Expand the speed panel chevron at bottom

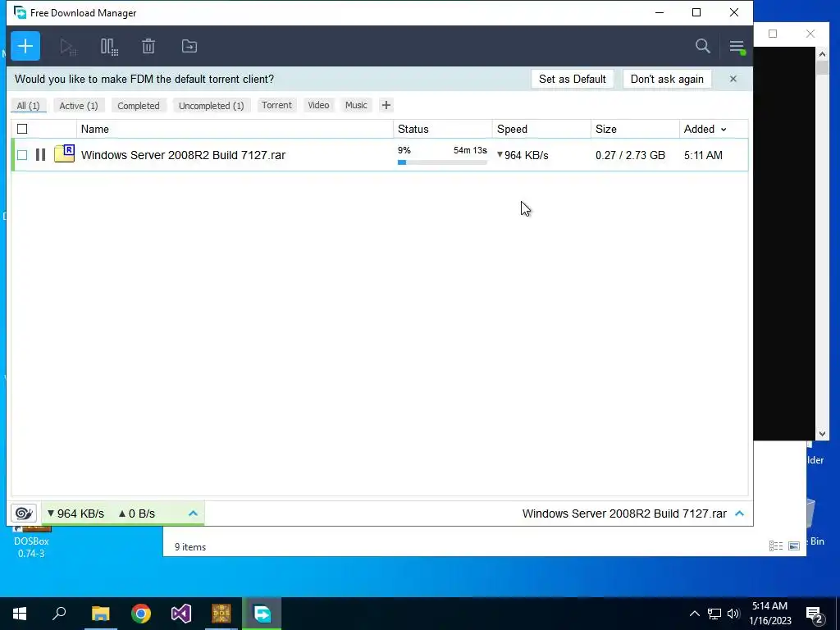point(193,514)
